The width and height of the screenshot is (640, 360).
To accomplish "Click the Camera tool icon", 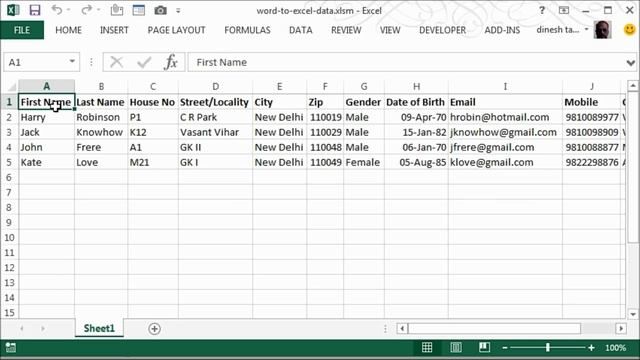I will pos(160,10).
